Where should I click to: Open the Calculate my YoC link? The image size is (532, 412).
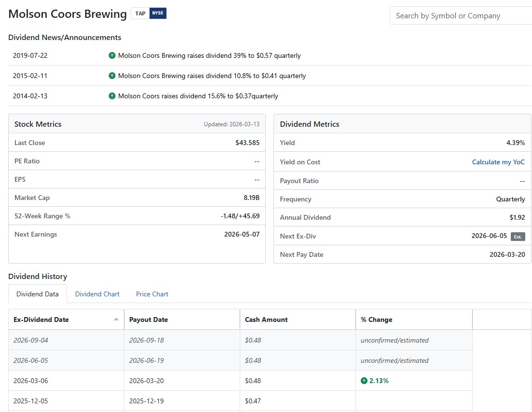click(x=498, y=162)
